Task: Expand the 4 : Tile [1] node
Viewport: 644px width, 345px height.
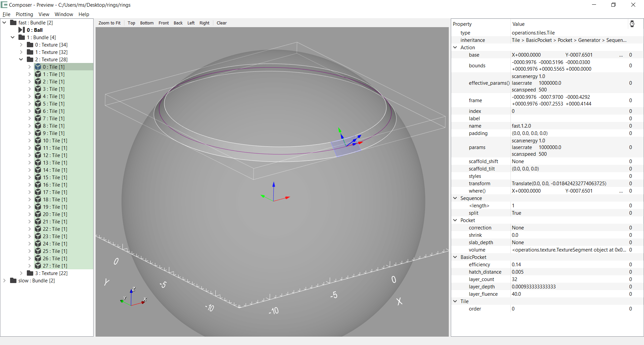Action: [x=30, y=96]
